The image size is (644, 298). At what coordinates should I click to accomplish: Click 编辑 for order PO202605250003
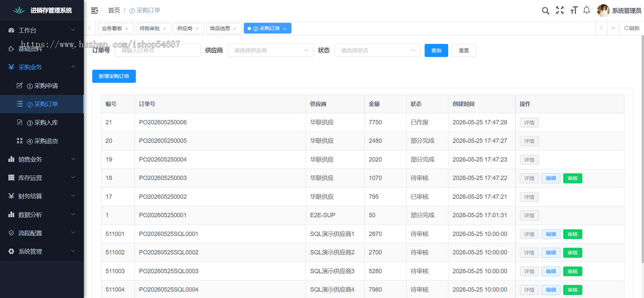(x=551, y=178)
